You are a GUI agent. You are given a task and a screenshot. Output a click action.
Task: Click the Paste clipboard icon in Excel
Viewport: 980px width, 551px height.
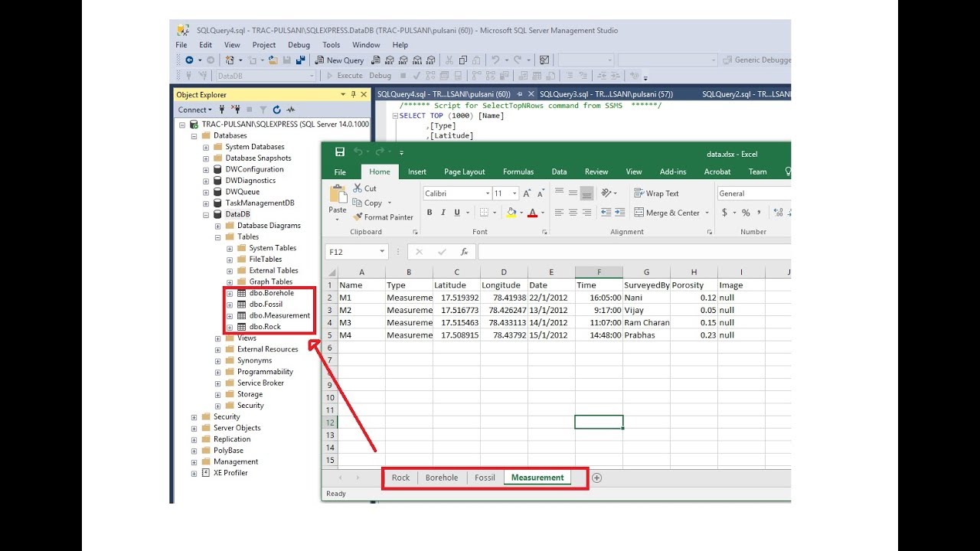(x=338, y=194)
